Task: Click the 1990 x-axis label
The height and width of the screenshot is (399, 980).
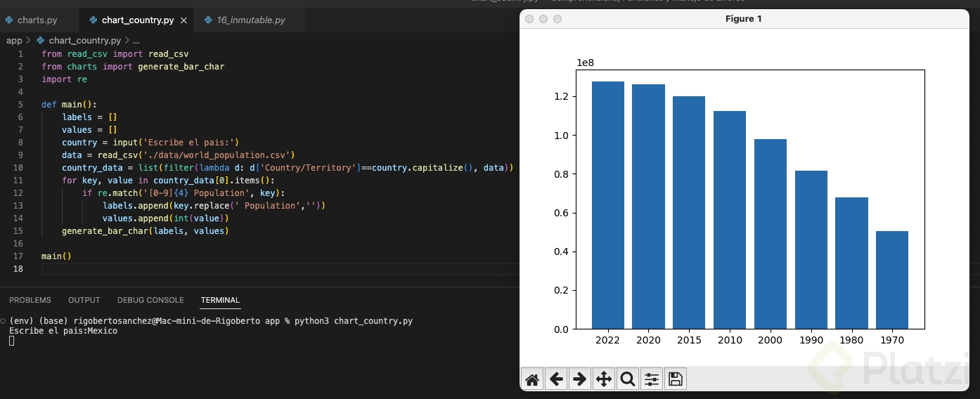Action: [x=811, y=340]
